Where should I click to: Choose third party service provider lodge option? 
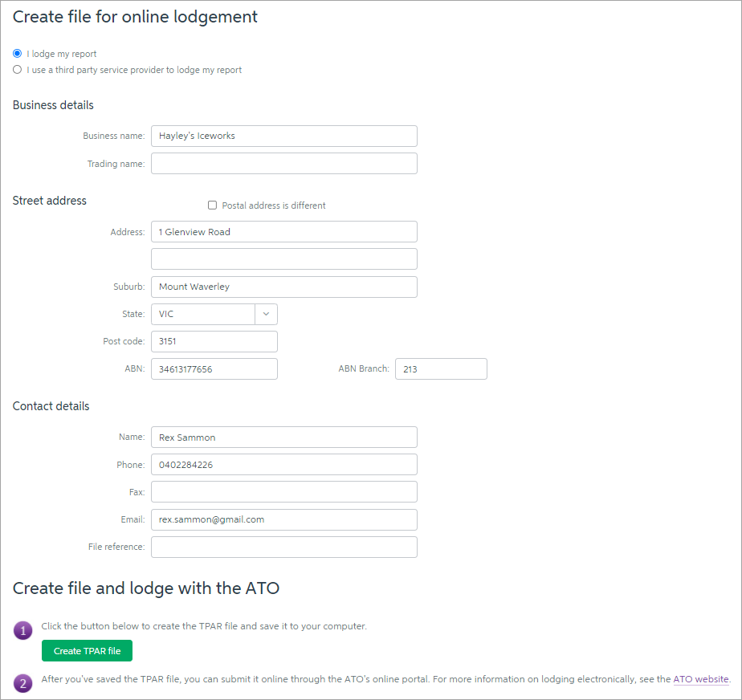click(18, 70)
